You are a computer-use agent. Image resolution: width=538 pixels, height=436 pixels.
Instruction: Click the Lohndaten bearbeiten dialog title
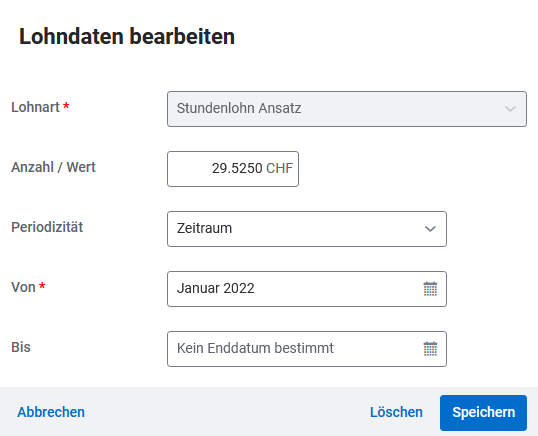point(127,37)
